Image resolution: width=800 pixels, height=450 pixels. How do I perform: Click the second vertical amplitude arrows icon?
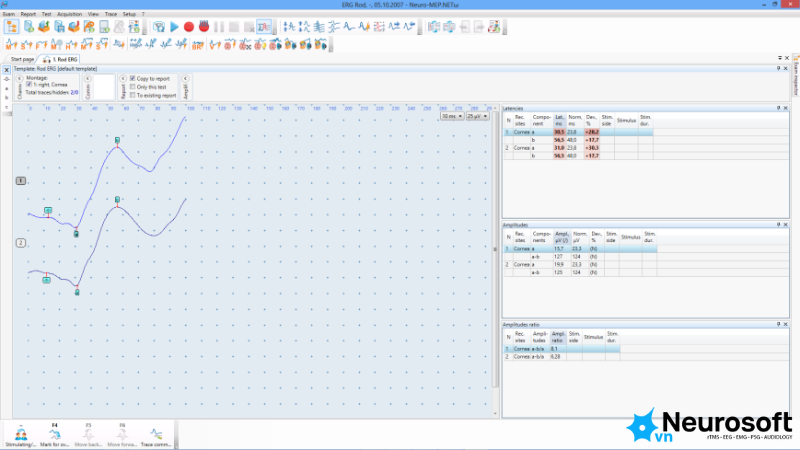[304, 27]
